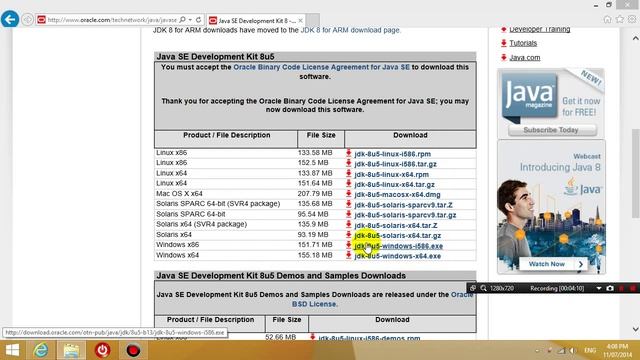The image size is (640, 360).
Task: Click the ENG language indicator
Action: (590, 351)
